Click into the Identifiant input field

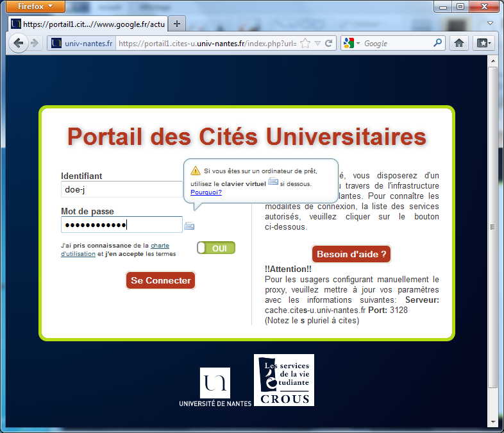pos(121,189)
